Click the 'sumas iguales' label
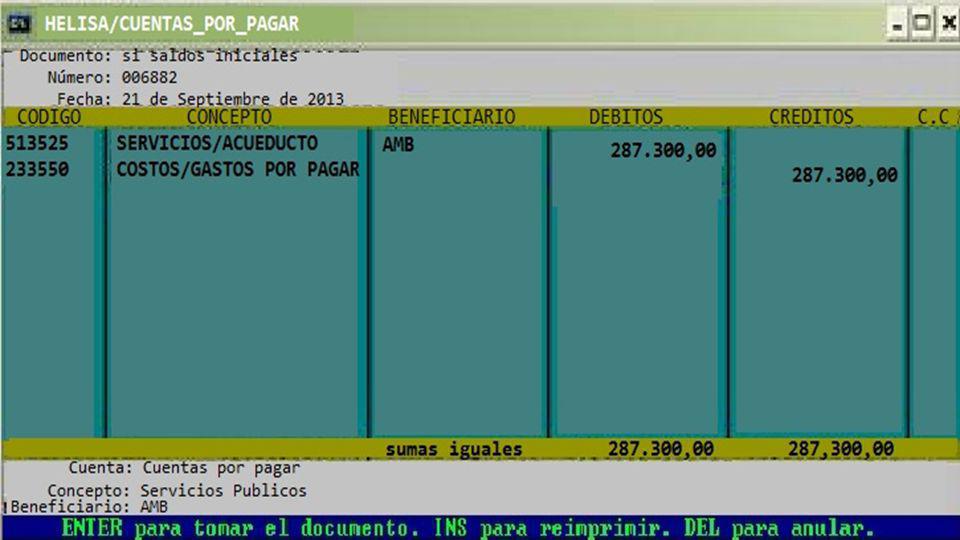 point(454,449)
